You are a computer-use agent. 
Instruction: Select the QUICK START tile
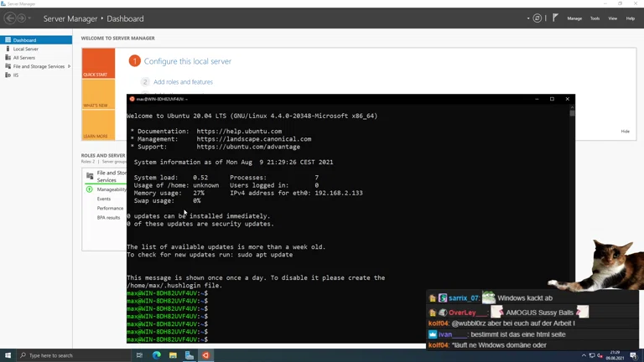tap(98, 63)
